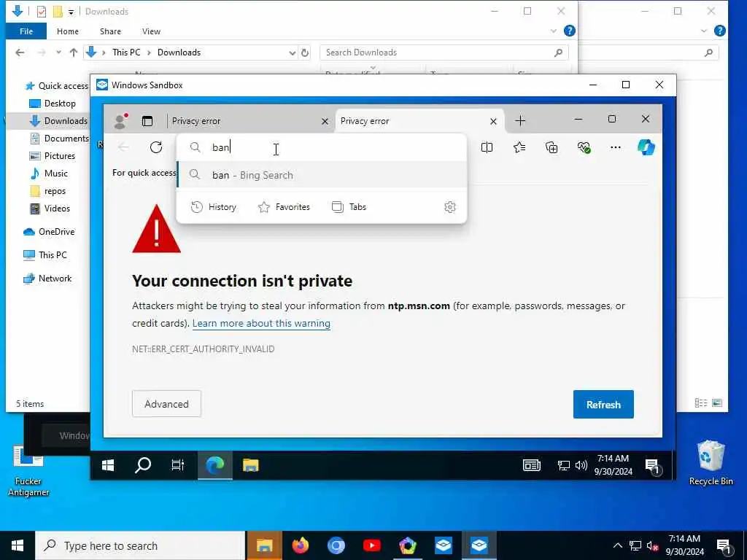
Task: Open sandbox taskbar search magnifier
Action: coord(142,464)
